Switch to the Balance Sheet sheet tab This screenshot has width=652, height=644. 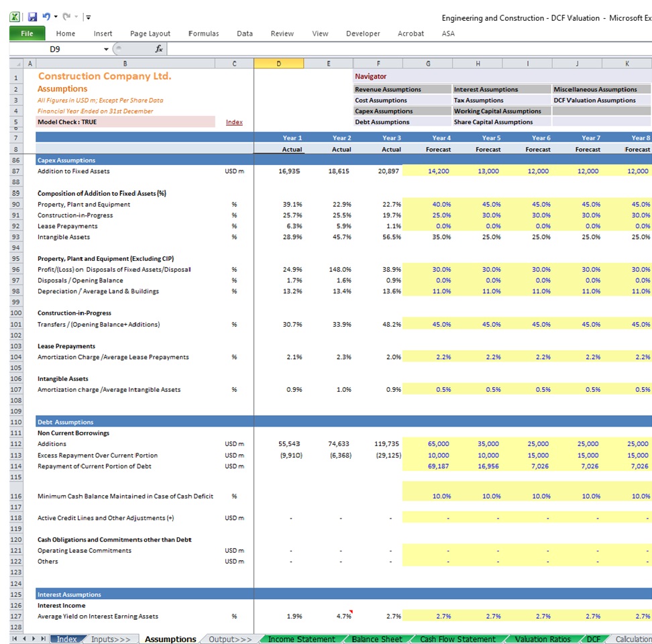point(377,639)
